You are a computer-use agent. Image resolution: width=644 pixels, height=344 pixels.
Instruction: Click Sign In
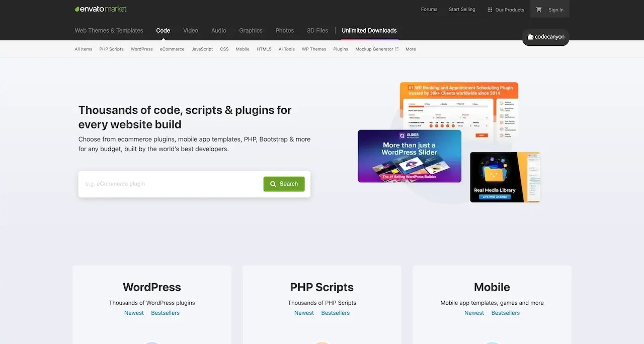(556, 10)
